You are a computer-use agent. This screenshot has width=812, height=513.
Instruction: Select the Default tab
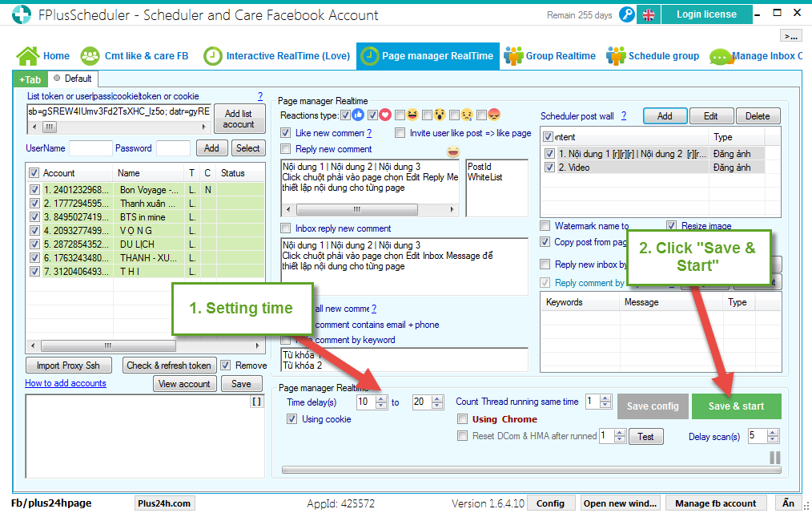(x=73, y=79)
